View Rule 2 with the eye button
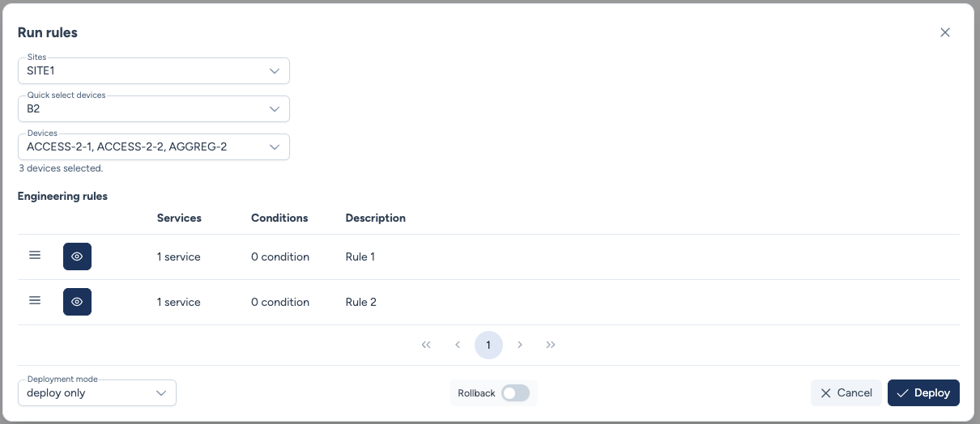This screenshot has height=424, width=980. coord(77,302)
